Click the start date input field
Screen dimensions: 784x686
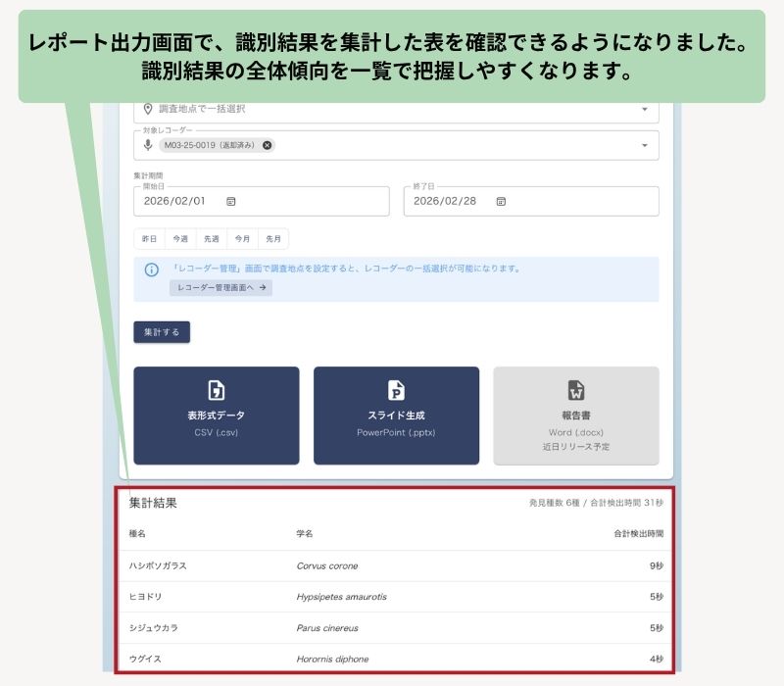[x=262, y=201]
